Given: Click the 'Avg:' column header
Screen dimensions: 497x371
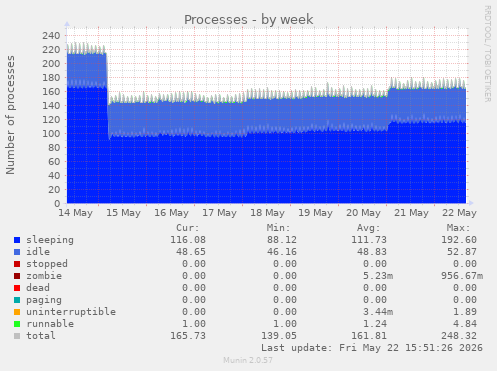Looking at the screenshot, I should pyautogui.click(x=368, y=228).
